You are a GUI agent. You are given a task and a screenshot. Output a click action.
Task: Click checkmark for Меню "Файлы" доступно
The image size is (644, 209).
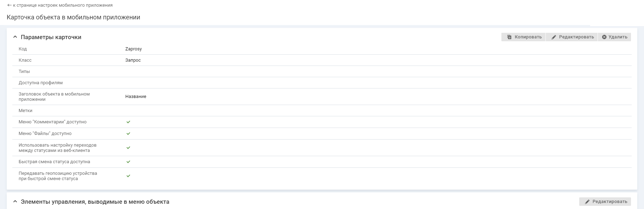[x=128, y=134]
